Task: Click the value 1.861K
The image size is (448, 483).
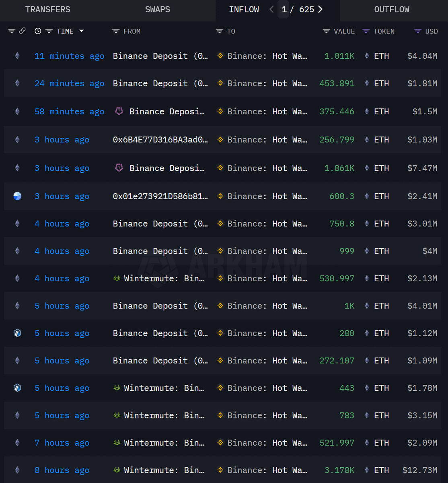Action: (339, 168)
